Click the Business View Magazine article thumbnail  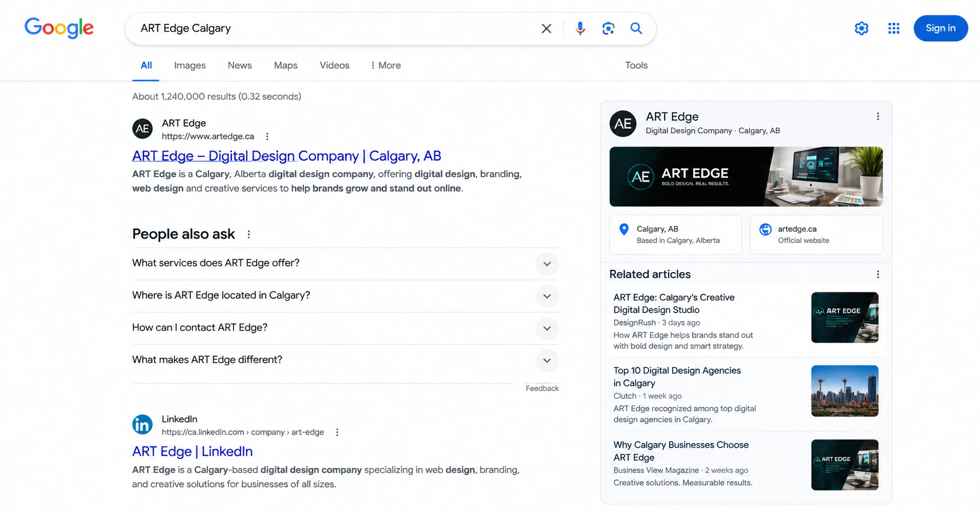click(x=845, y=465)
